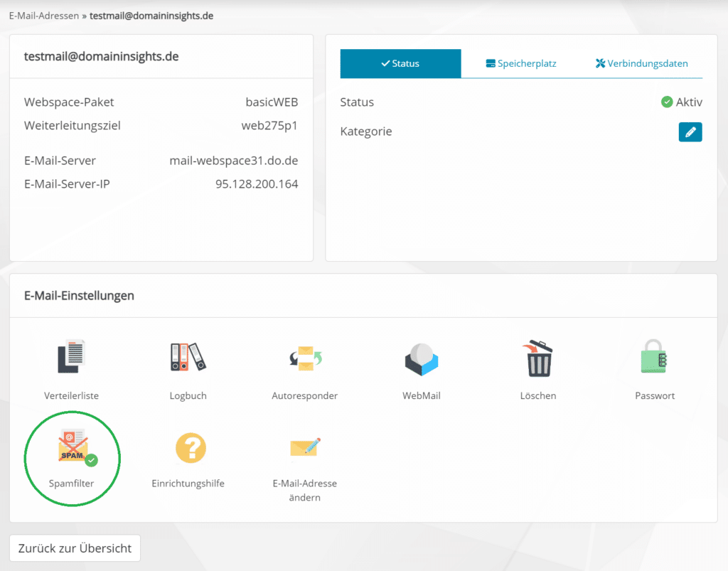Click the Weiterleitungsziel label
Screen dimensions: 728x571
(72, 125)
